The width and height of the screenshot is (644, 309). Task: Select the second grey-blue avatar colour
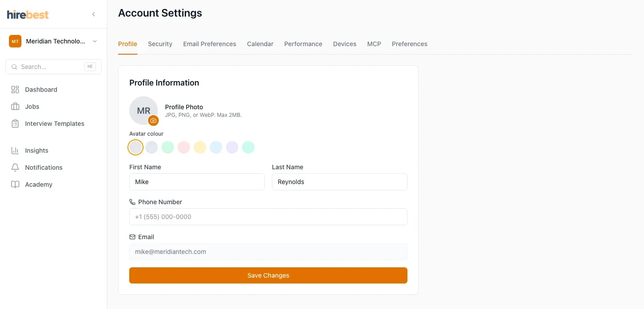[152, 147]
